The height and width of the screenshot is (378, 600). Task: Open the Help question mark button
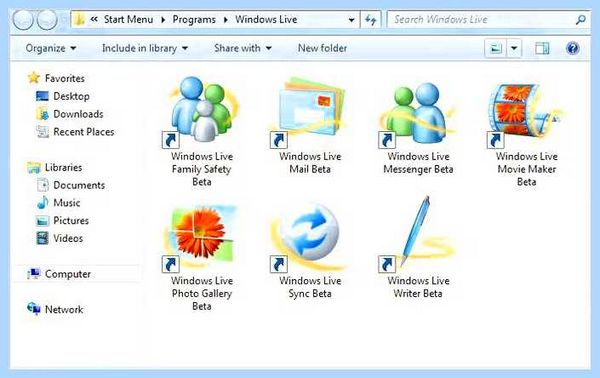click(x=572, y=48)
